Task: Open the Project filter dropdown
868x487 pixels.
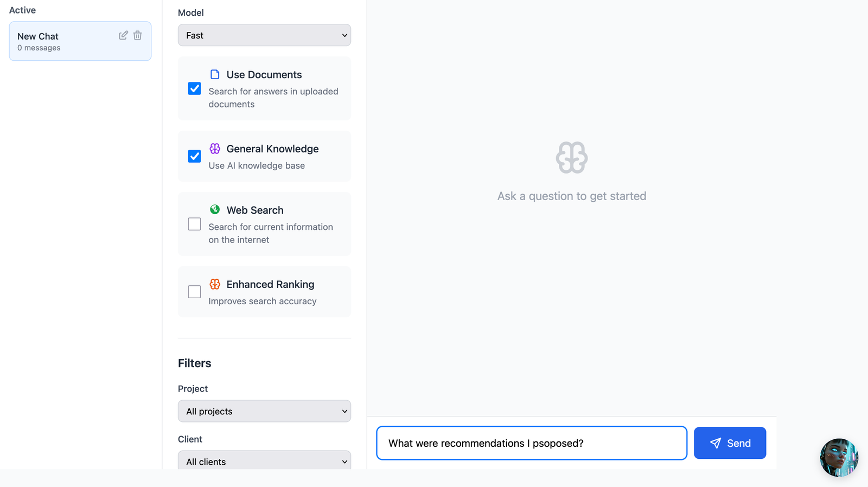Action: tap(264, 411)
